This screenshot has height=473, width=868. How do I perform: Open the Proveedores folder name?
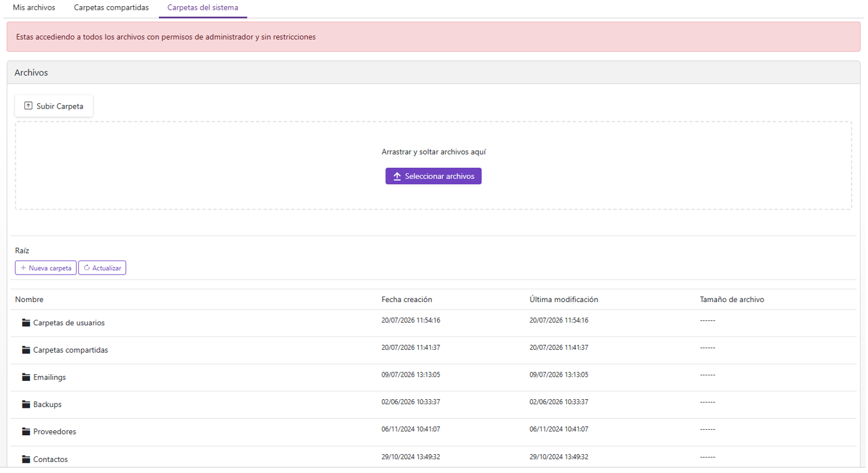coord(54,431)
